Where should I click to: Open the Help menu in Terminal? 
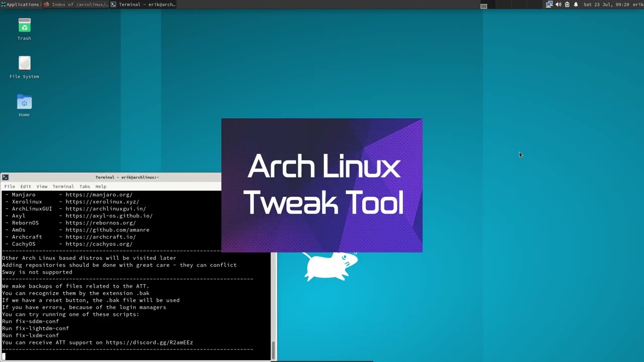point(101,187)
